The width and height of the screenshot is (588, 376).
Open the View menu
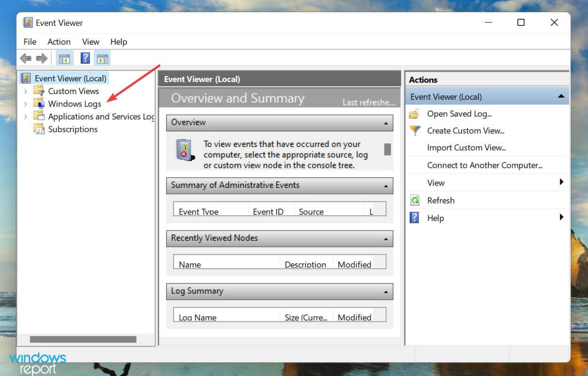[90, 42]
